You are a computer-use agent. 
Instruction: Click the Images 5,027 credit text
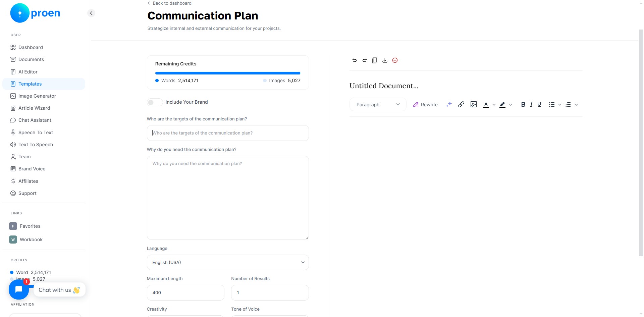(x=282, y=81)
